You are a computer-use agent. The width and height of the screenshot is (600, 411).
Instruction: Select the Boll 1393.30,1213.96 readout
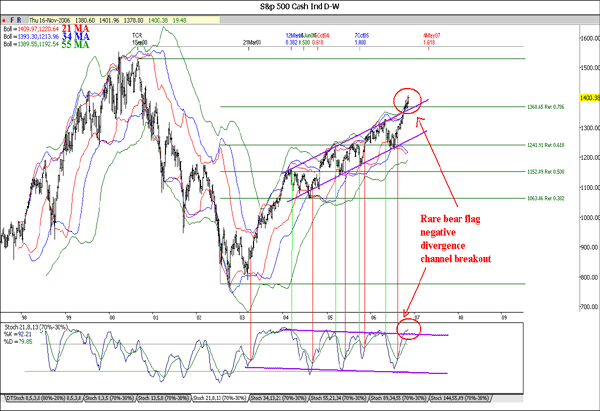pos(31,37)
